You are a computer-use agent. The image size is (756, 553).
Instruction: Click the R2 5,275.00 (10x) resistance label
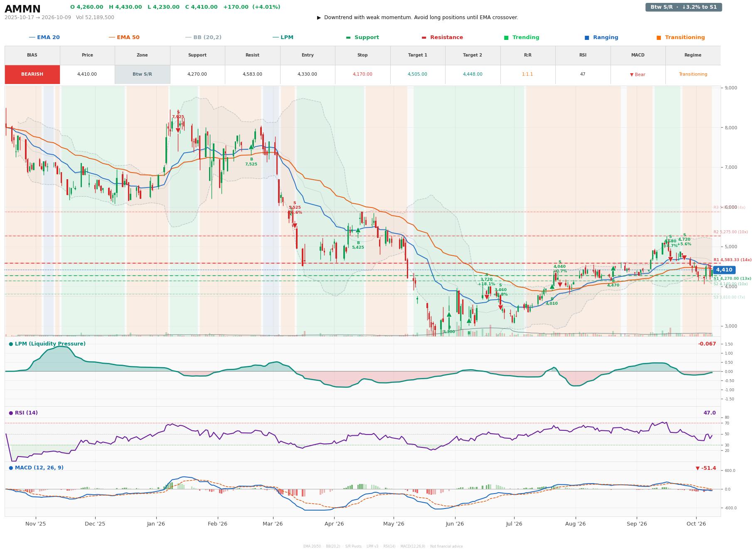point(730,232)
